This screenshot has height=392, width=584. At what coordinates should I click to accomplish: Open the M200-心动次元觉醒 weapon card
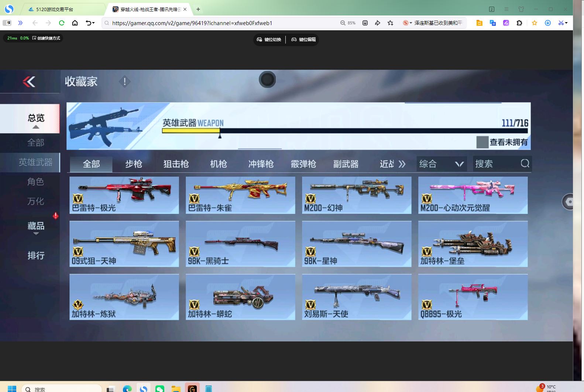(x=473, y=195)
